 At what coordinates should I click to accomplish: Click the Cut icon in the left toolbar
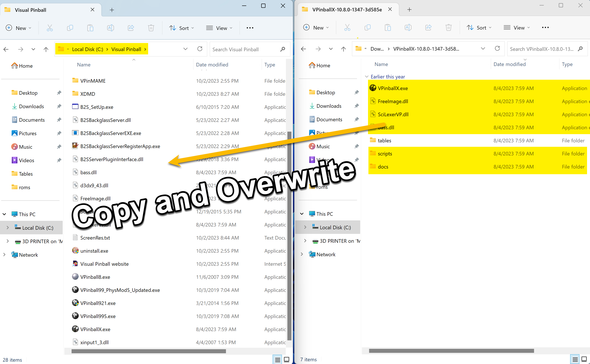click(x=50, y=28)
